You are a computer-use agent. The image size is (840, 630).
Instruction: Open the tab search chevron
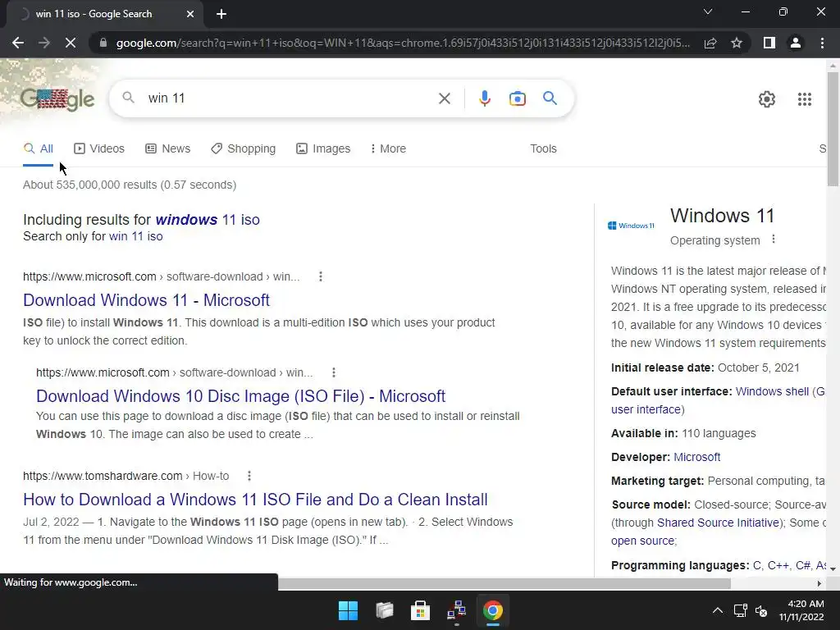point(708,11)
